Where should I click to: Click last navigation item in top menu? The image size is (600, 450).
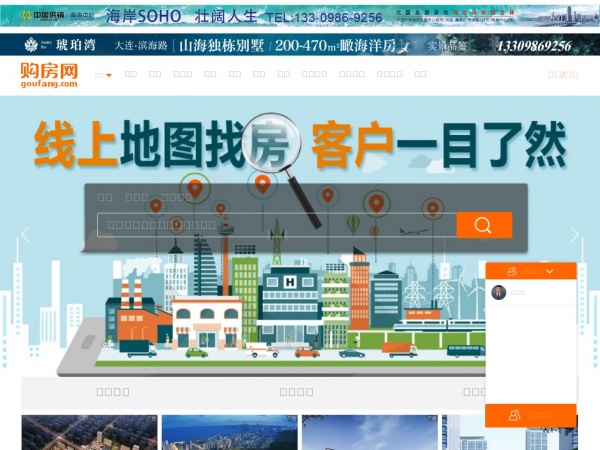420,74
